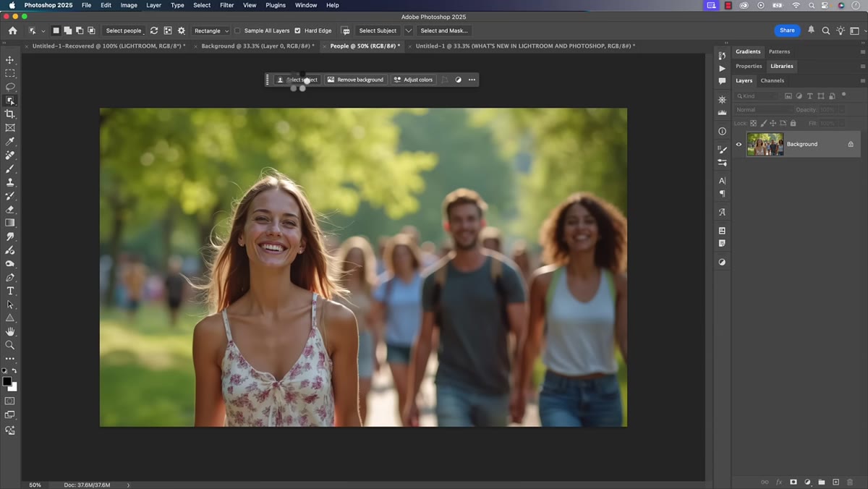
Task: Switch to the Properties tab
Action: tap(749, 66)
